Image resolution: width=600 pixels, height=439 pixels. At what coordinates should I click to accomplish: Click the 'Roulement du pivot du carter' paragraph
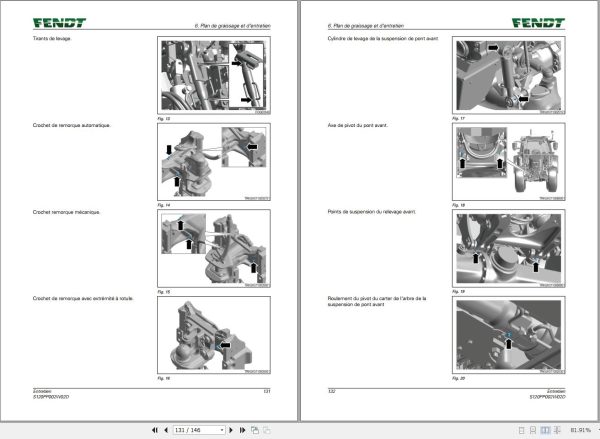(377, 301)
